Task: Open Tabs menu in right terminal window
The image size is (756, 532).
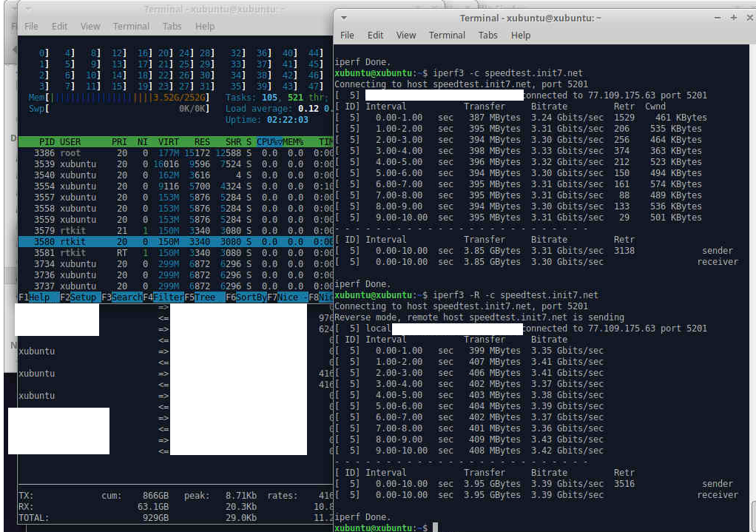Action: point(488,36)
